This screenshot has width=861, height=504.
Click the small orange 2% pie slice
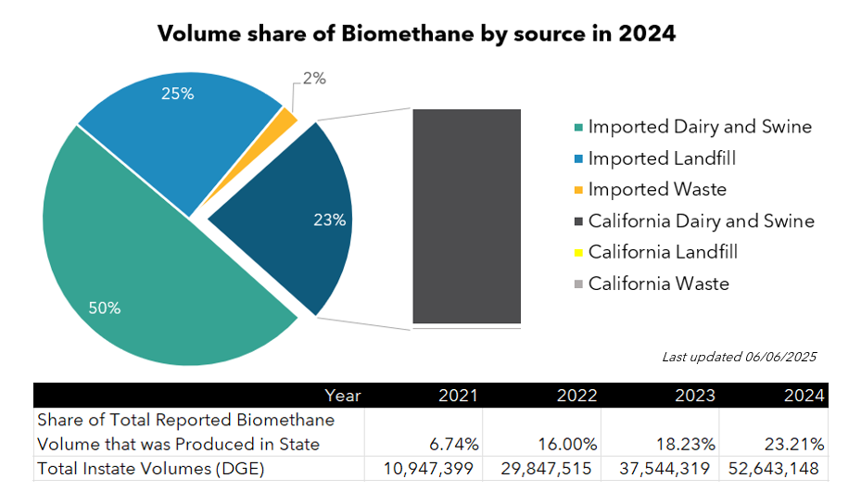click(287, 119)
